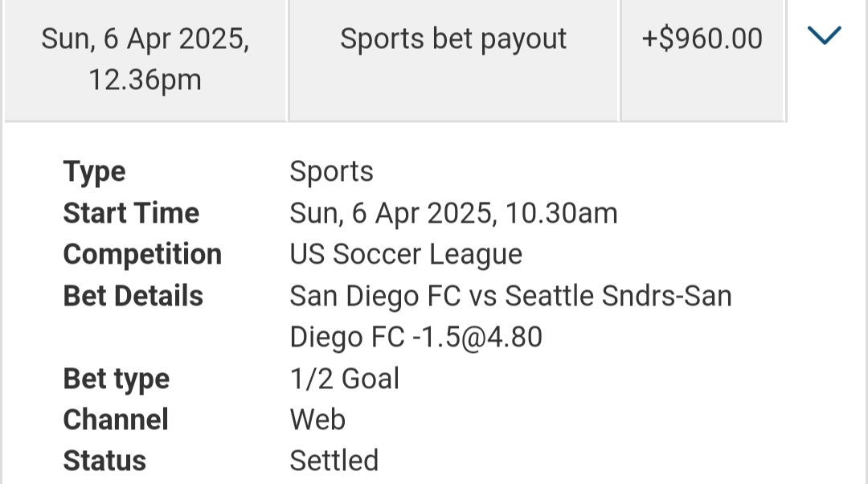The height and width of the screenshot is (484, 868).
Task: Click the 12.36pm transaction time text
Action: click(145, 80)
